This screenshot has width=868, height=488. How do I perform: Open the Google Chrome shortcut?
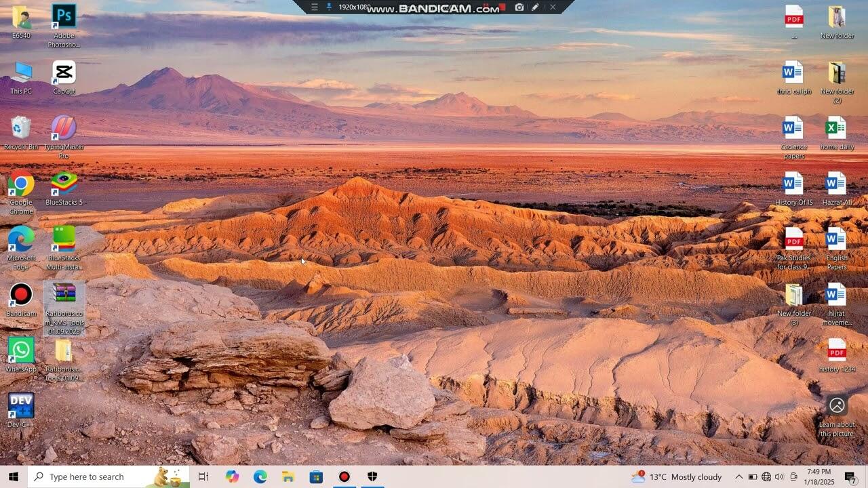click(x=21, y=184)
